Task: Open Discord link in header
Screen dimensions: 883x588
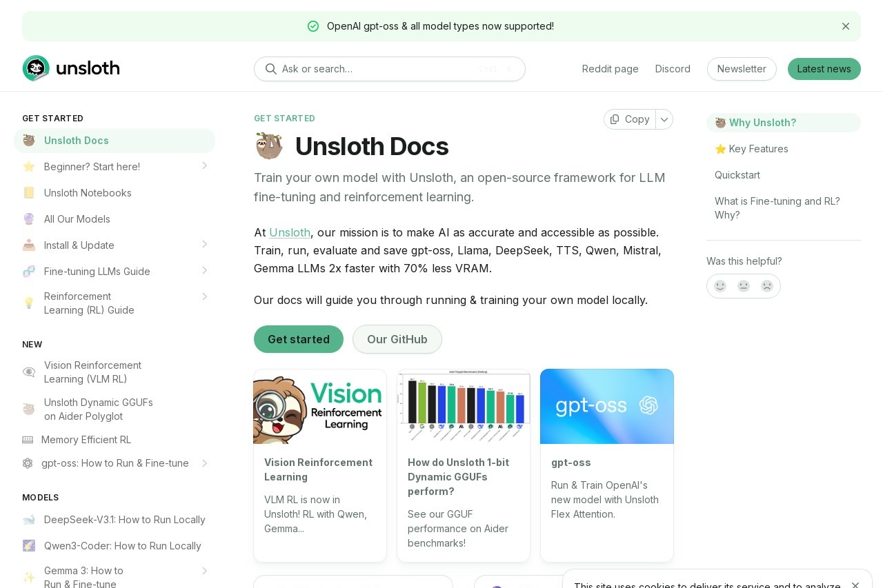Action: coord(673,69)
